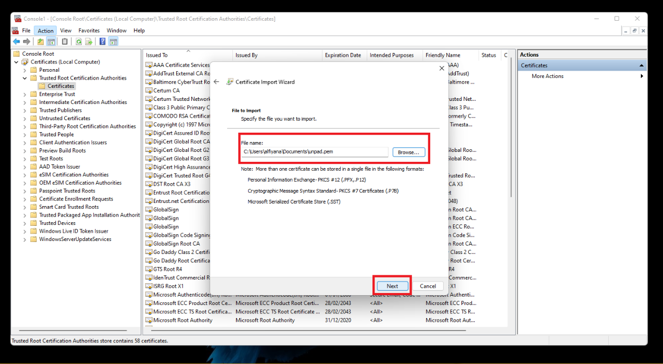Click the Up one level folder icon
663x364 pixels.
pyautogui.click(x=40, y=41)
